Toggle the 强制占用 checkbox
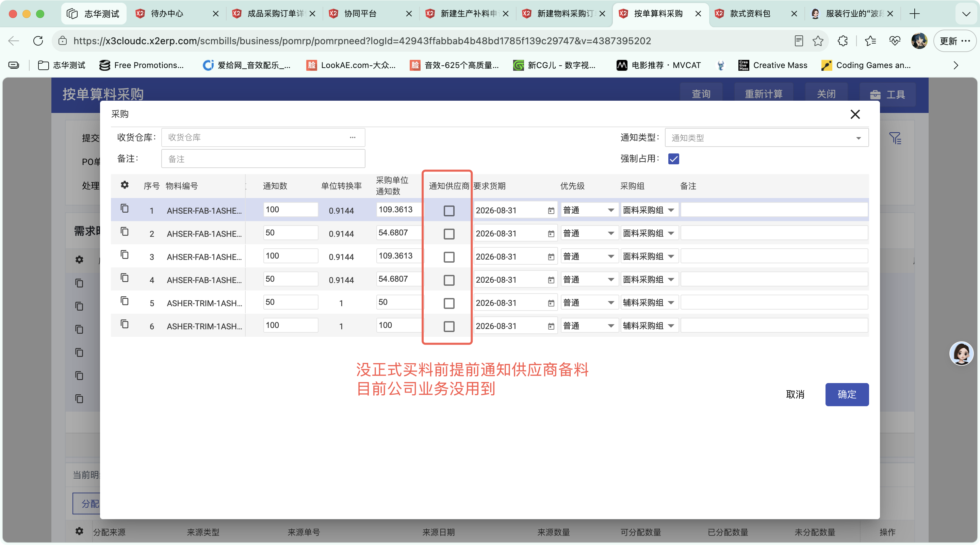The width and height of the screenshot is (980, 545). tap(673, 159)
